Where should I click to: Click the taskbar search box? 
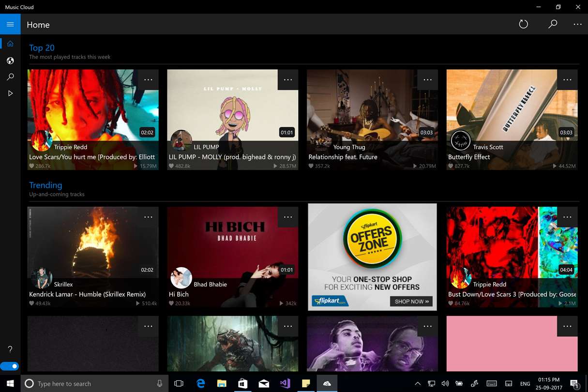[94, 383]
